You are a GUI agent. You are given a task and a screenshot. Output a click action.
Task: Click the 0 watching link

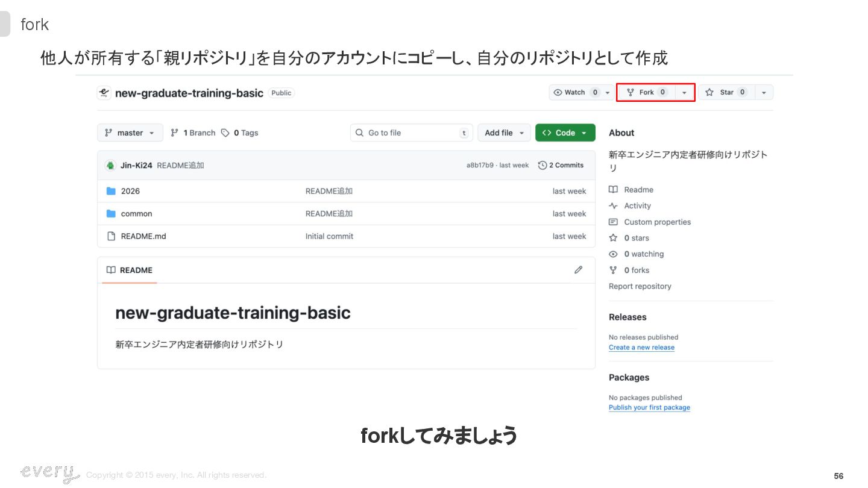click(x=644, y=254)
